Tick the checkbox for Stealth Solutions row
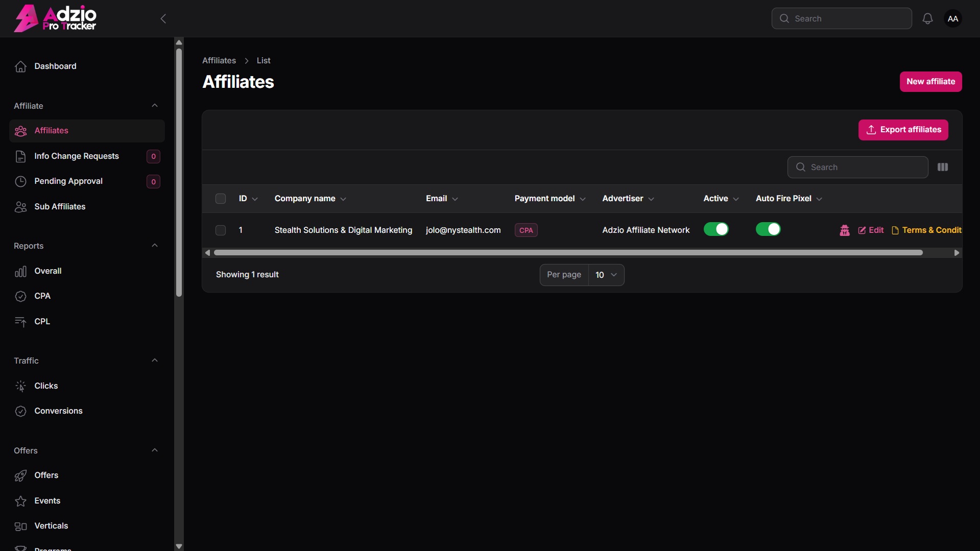The height and width of the screenshot is (551, 980). (221, 230)
